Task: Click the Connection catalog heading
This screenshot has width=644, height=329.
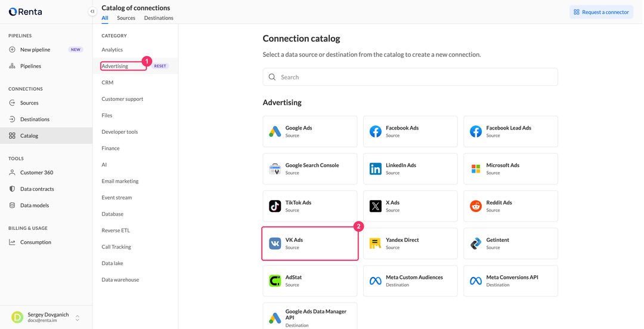Action: [302, 39]
